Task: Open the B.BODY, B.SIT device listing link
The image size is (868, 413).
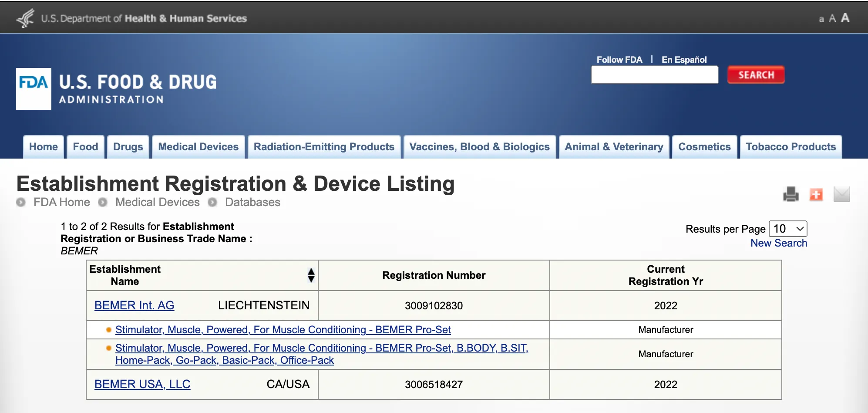Action: (x=322, y=354)
